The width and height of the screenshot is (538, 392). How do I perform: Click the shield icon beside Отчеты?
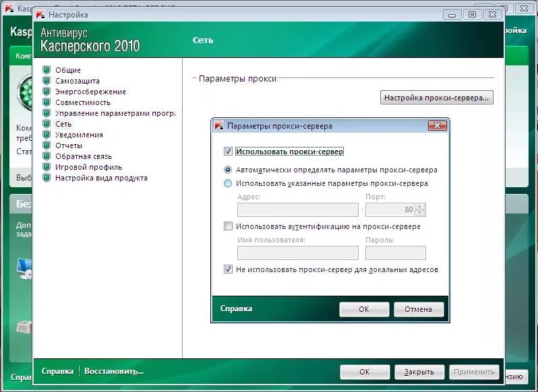pos(47,145)
